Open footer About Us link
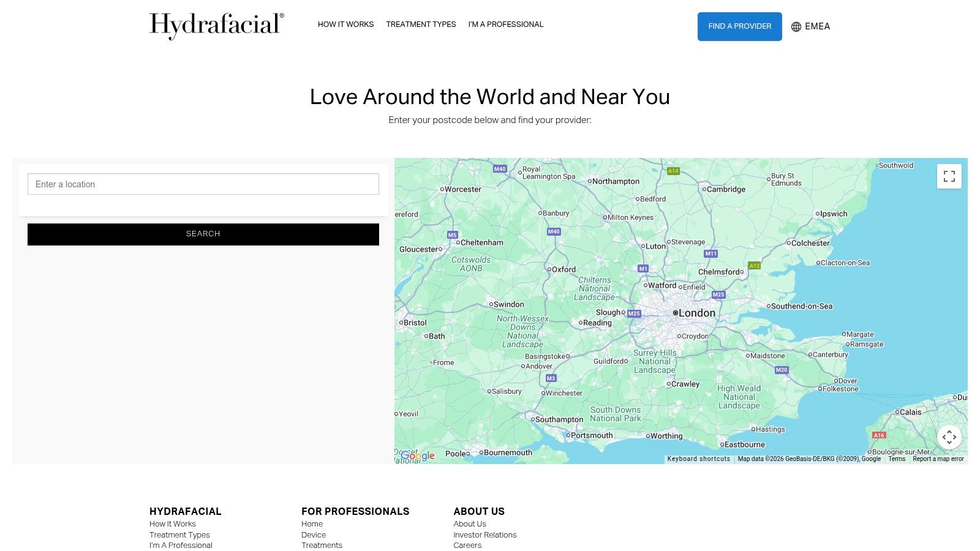The width and height of the screenshot is (980, 551). coord(470,524)
